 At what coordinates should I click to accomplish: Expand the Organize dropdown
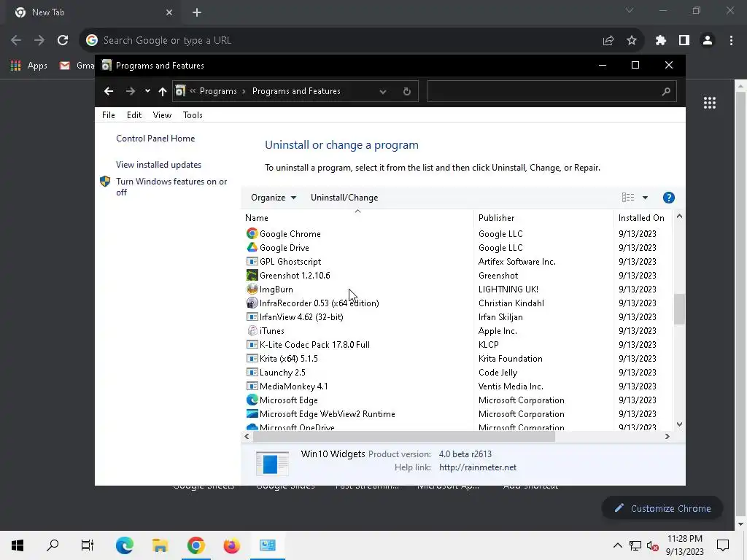(274, 198)
